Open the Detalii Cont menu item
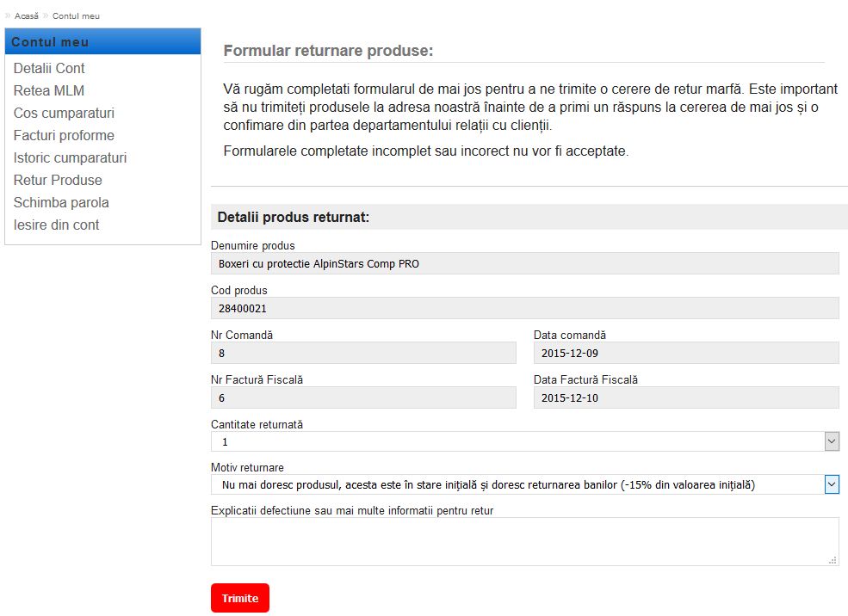This screenshot has width=848, height=616. point(49,69)
